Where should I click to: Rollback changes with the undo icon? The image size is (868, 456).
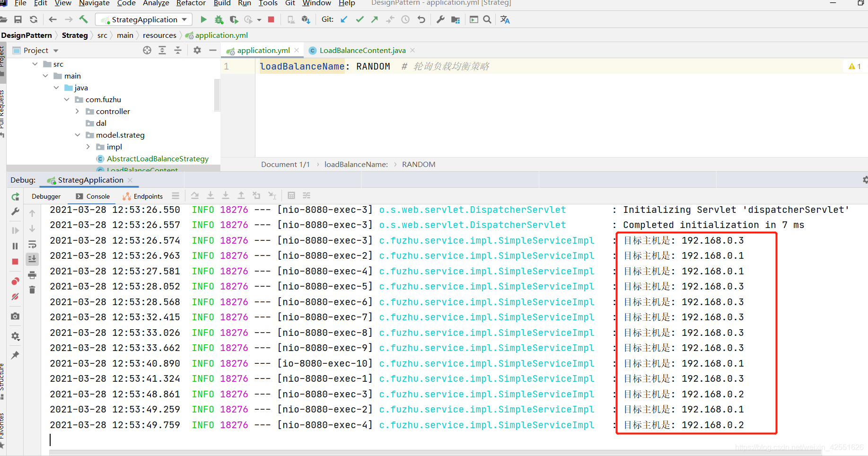click(x=421, y=19)
